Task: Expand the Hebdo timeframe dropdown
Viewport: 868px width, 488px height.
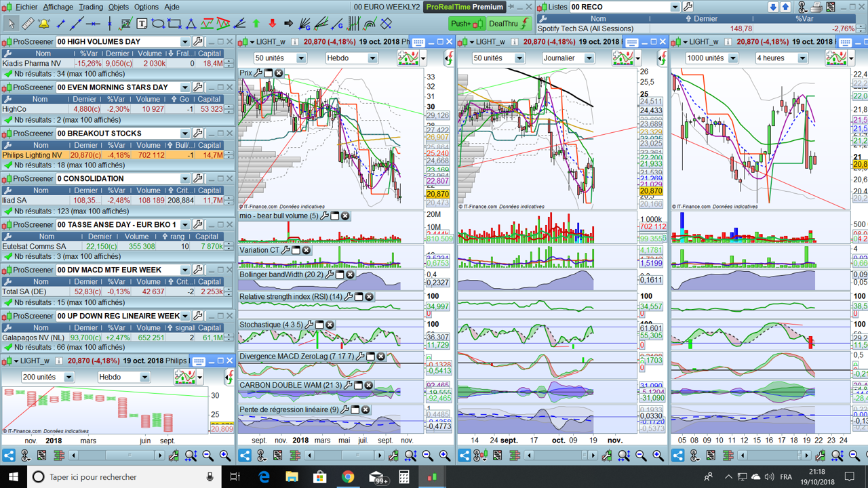Action: 372,58
